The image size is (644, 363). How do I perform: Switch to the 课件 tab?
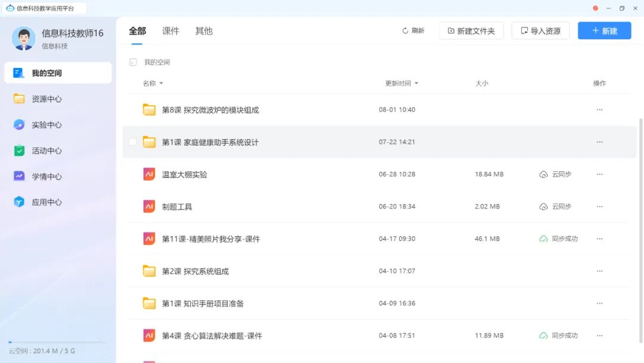[171, 30]
